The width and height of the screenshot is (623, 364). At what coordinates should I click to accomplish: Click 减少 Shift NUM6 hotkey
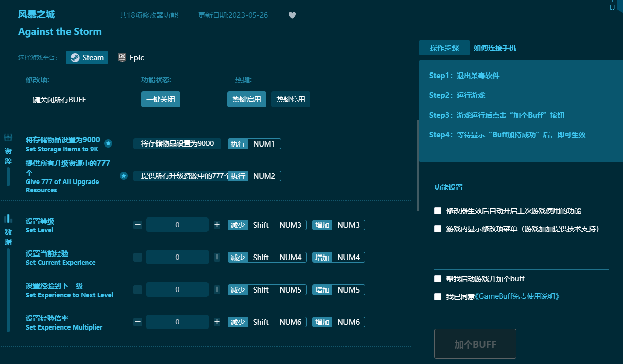(x=267, y=322)
